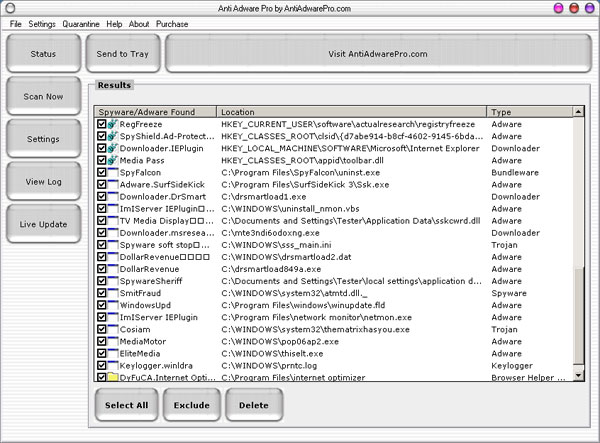Click the file icon beside SmitFraud

112,293
